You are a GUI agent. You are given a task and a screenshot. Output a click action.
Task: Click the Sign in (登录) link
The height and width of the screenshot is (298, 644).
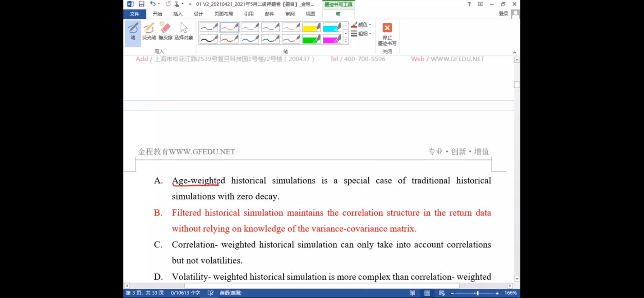coord(503,14)
